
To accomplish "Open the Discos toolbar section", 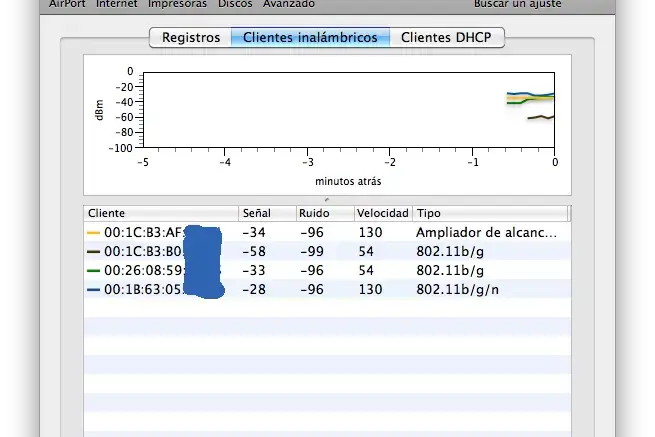I will pyautogui.click(x=235, y=4).
